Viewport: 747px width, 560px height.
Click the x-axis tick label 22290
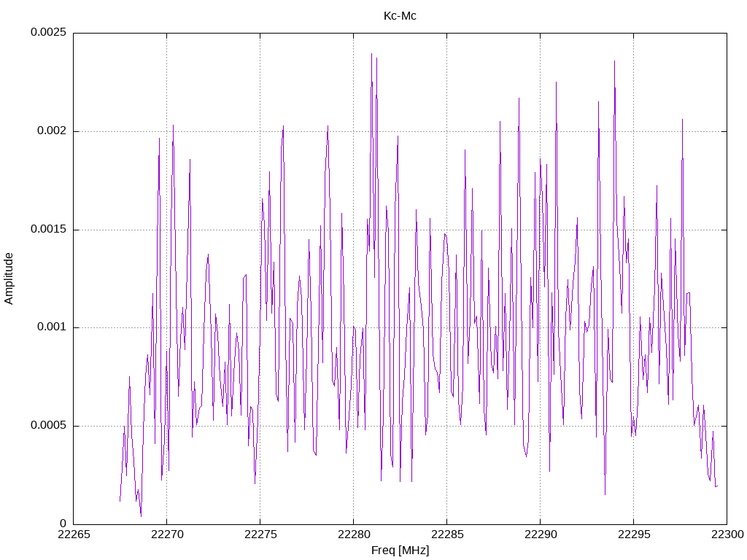click(x=541, y=534)
